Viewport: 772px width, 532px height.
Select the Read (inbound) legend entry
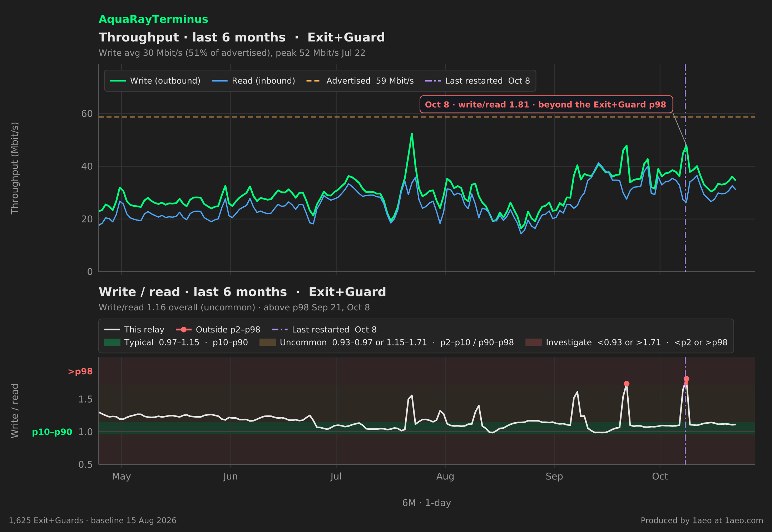pyautogui.click(x=253, y=81)
